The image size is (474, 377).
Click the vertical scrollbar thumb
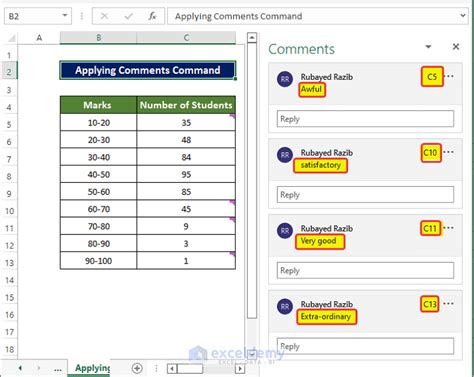pos(252,180)
